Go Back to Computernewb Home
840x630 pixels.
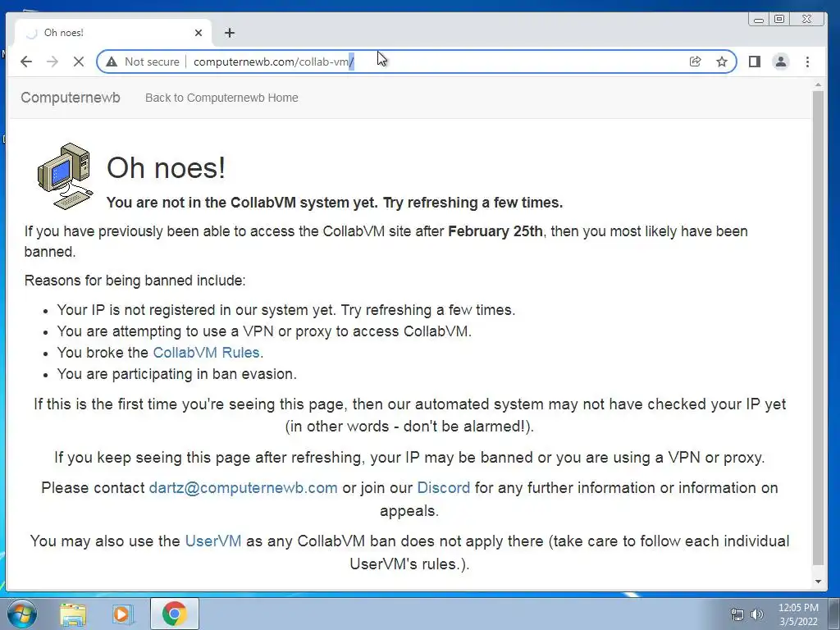[221, 98]
